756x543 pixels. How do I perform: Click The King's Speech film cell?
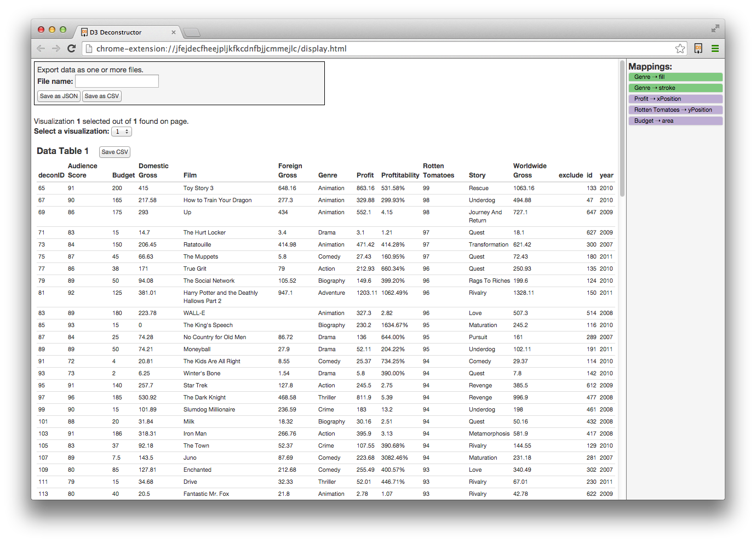pyautogui.click(x=208, y=325)
